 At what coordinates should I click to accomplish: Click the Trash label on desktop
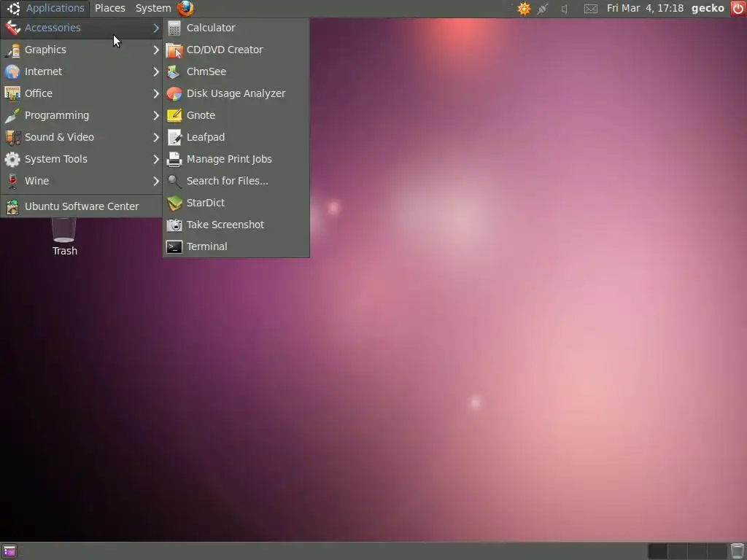tap(65, 251)
